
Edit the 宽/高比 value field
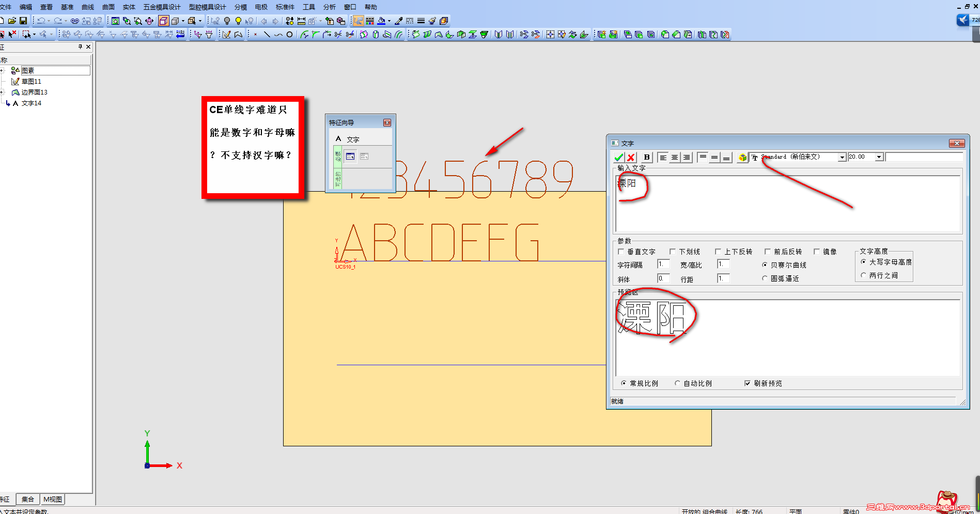coord(723,264)
